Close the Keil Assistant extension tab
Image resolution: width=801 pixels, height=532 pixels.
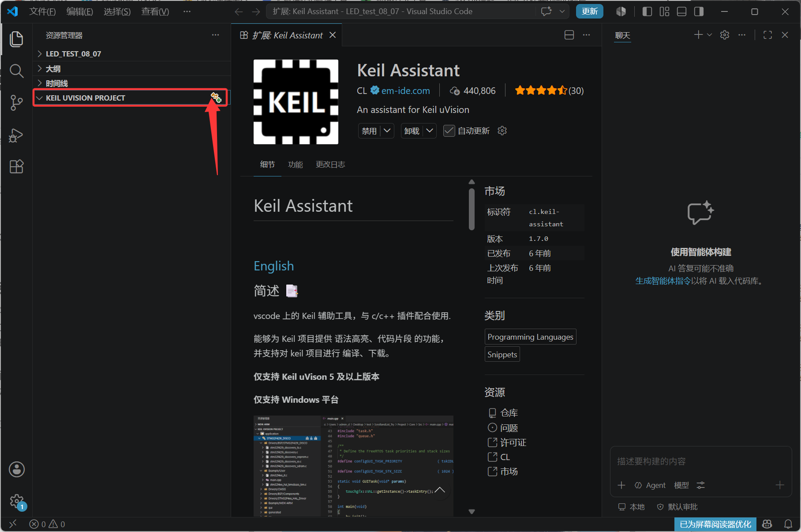coord(333,35)
